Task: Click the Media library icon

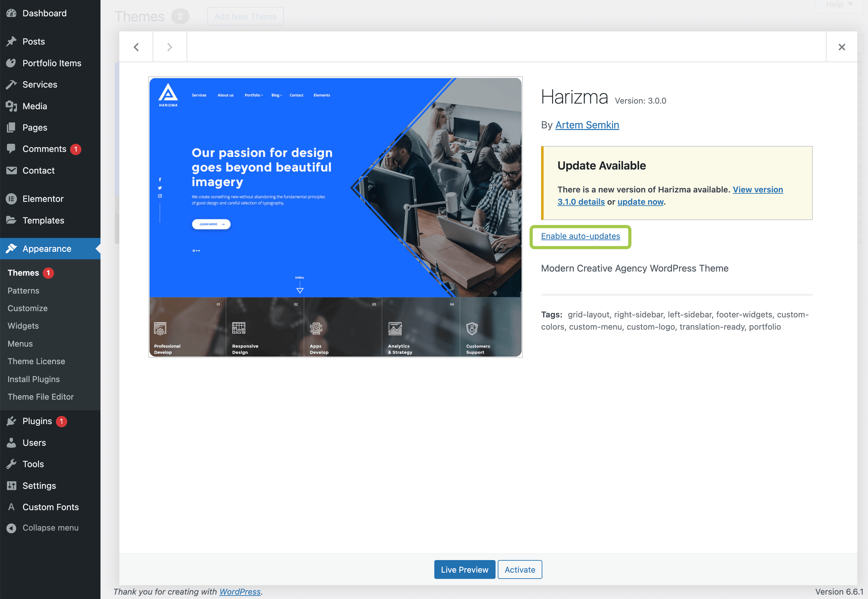Action: pyautogui.click(x=11, y=106)
